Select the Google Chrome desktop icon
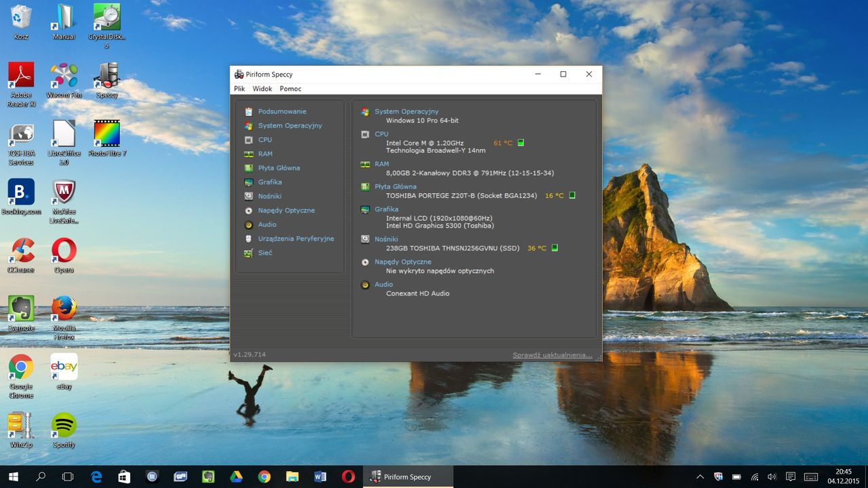 tap(21, 376)
